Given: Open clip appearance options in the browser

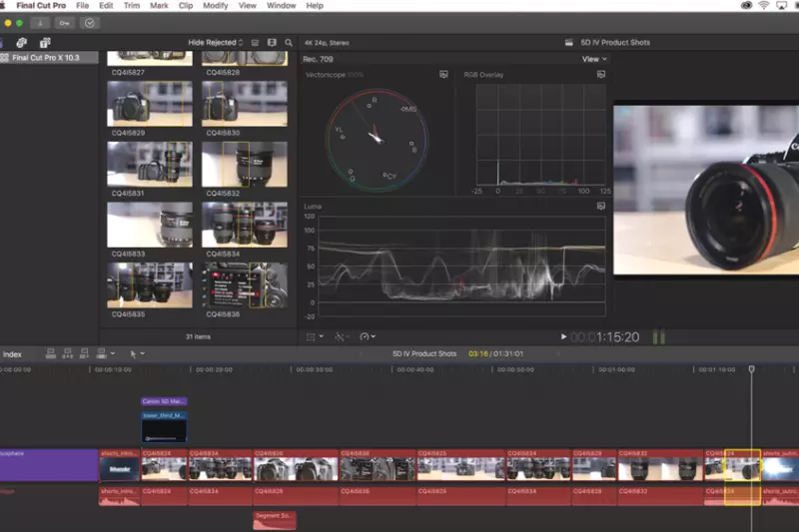Looking at the screenshot, I should 256,43.
